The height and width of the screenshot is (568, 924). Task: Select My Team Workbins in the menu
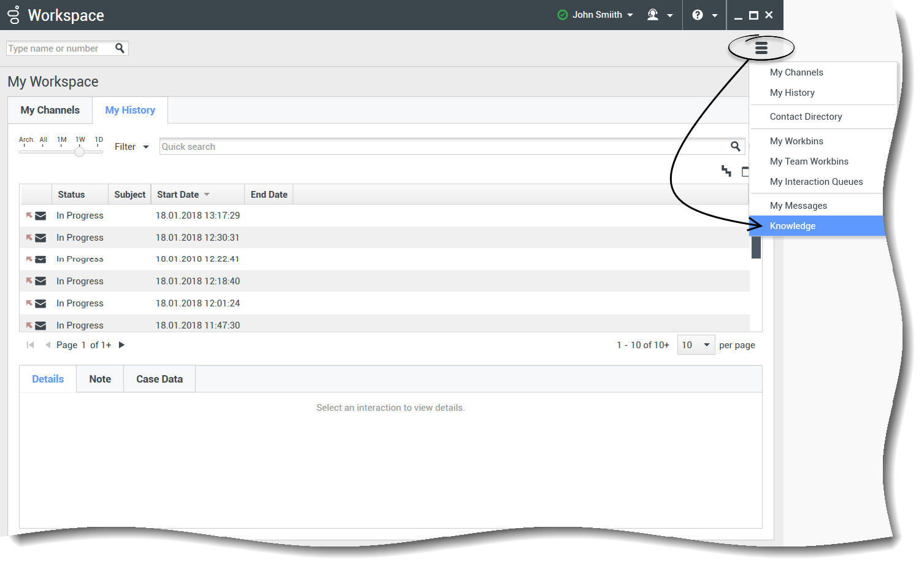(x=818, y=161)
